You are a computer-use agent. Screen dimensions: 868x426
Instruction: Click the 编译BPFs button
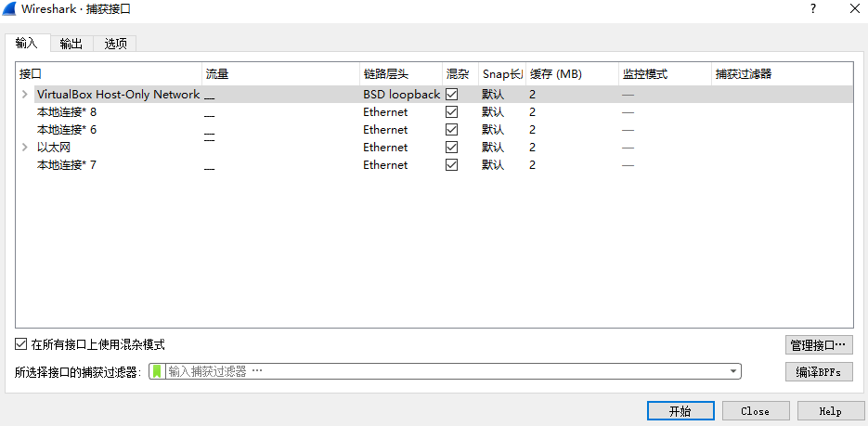tap(819, 372)
